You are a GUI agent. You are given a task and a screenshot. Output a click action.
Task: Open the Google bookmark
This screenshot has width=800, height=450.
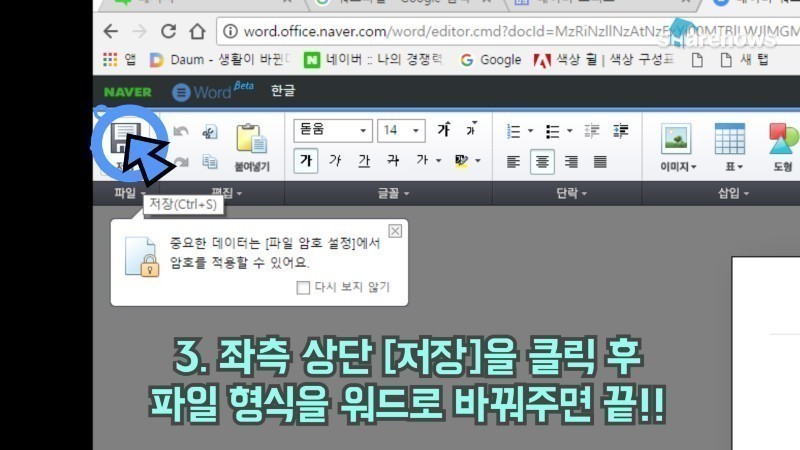[x=491, y=60]
